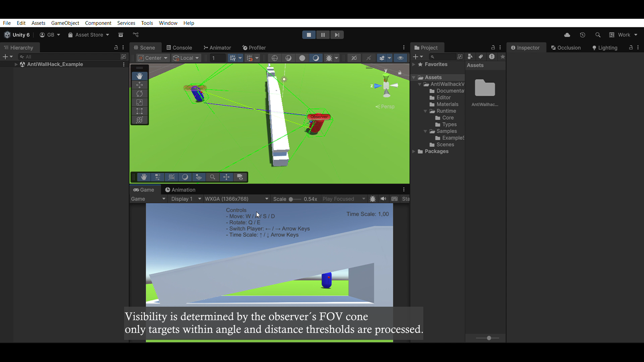Open the Display 1 dropdown in Game view
Viewport: 644px width, 362px height.
(185, 199)
